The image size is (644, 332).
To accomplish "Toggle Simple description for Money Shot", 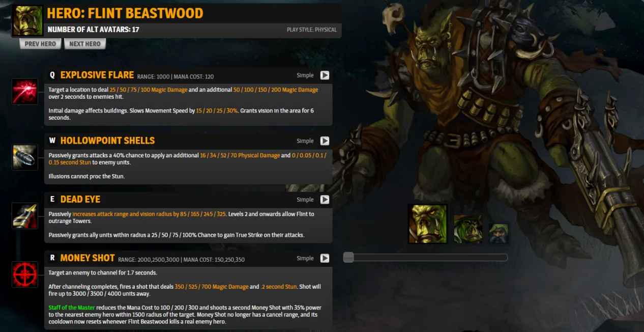I will 305,258.
